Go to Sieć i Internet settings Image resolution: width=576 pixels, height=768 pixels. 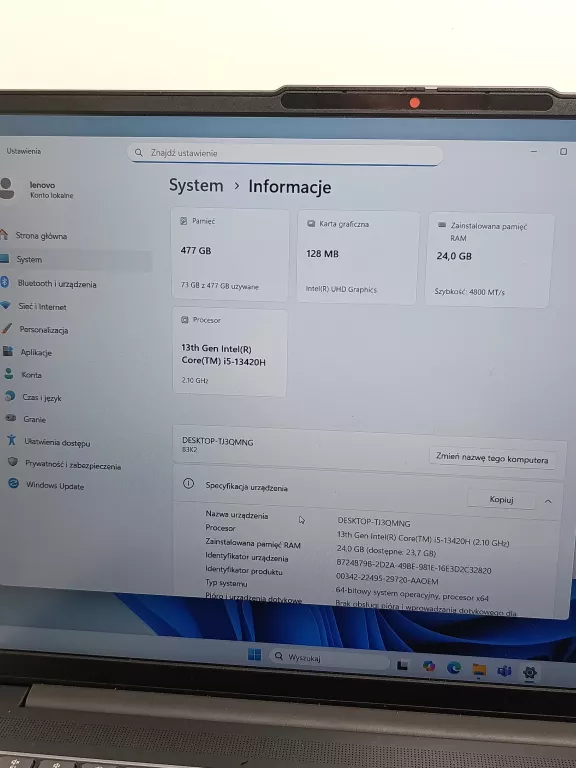42,307
